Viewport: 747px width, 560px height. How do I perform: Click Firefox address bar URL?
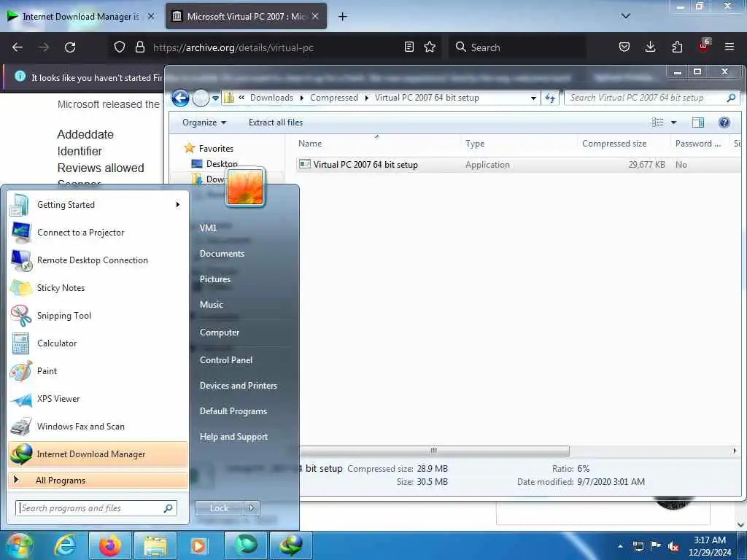click(233, 47)
